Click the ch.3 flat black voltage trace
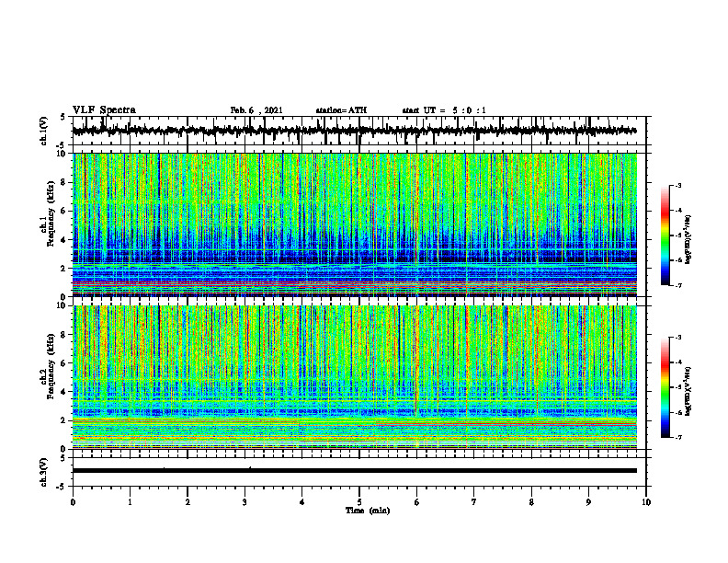This screenshot has height=563, width=728. [354, 471]
